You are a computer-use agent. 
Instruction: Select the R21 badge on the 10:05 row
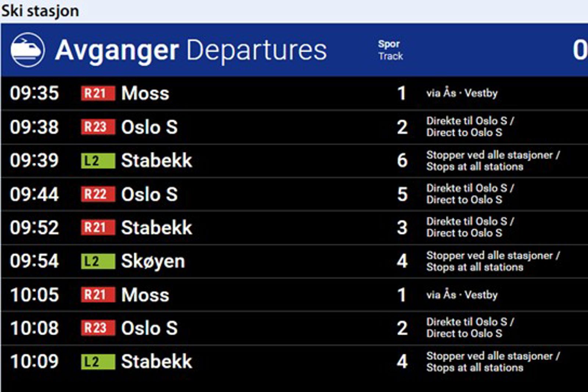98,295
